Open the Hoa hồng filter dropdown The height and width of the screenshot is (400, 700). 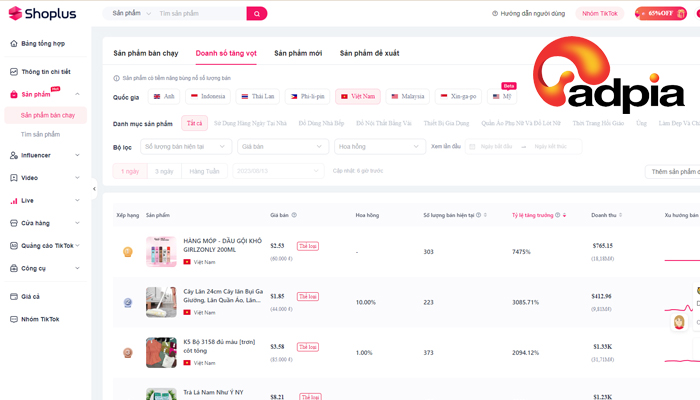[x=379, y=146]
